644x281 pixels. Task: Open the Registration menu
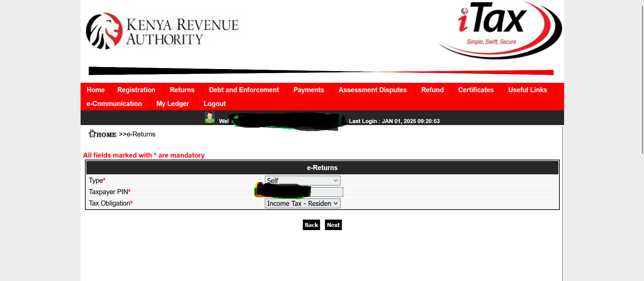(136, 90)
